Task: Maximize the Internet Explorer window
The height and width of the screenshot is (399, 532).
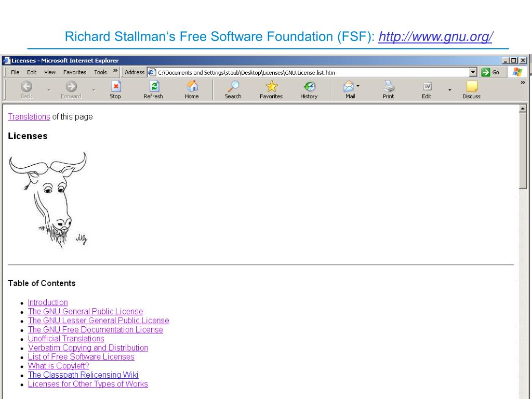Action: (514, 60)
